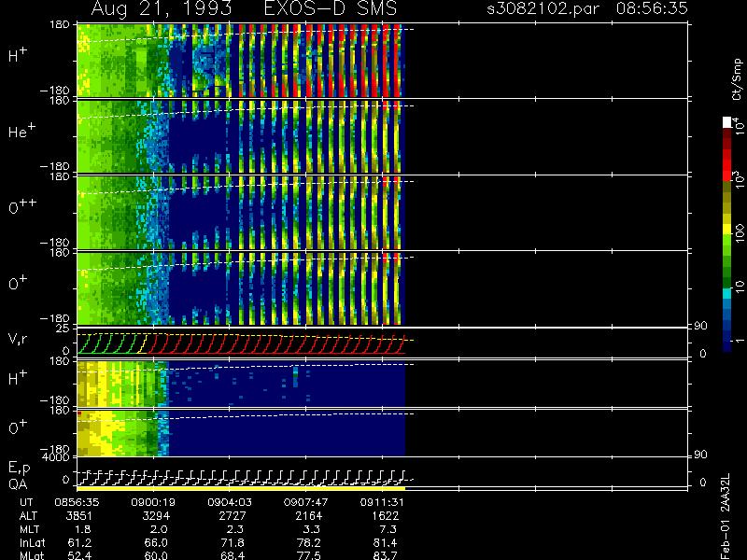
Task: Click the altitude value "2164"
Action: click(308, 516)
